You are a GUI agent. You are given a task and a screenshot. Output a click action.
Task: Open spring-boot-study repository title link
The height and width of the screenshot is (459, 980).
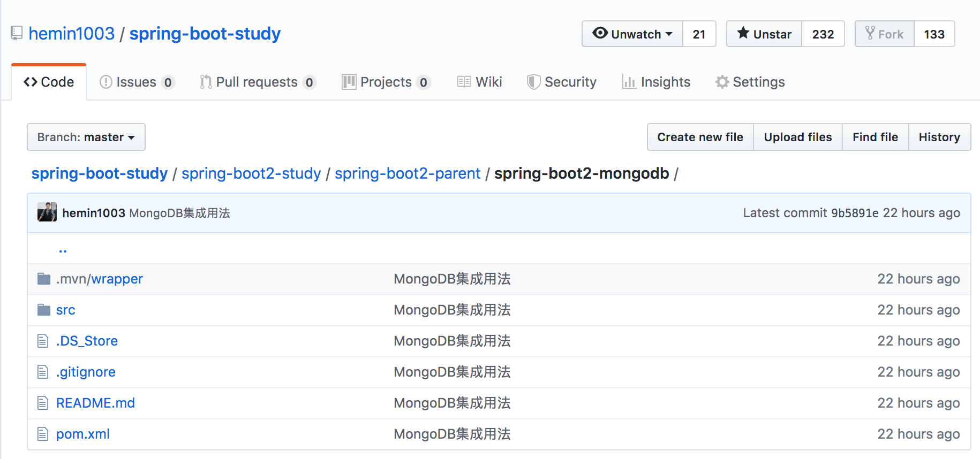tap(205, 34)
